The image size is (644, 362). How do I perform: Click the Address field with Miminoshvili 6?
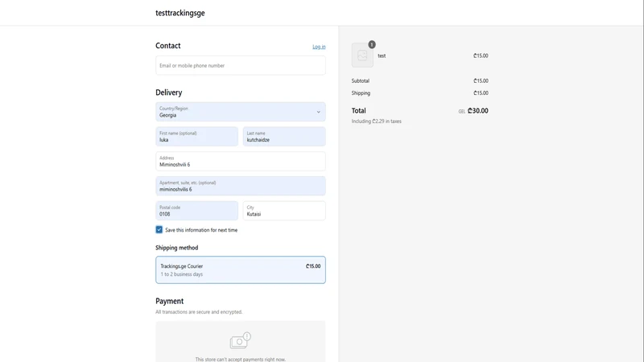click(240, 162)
